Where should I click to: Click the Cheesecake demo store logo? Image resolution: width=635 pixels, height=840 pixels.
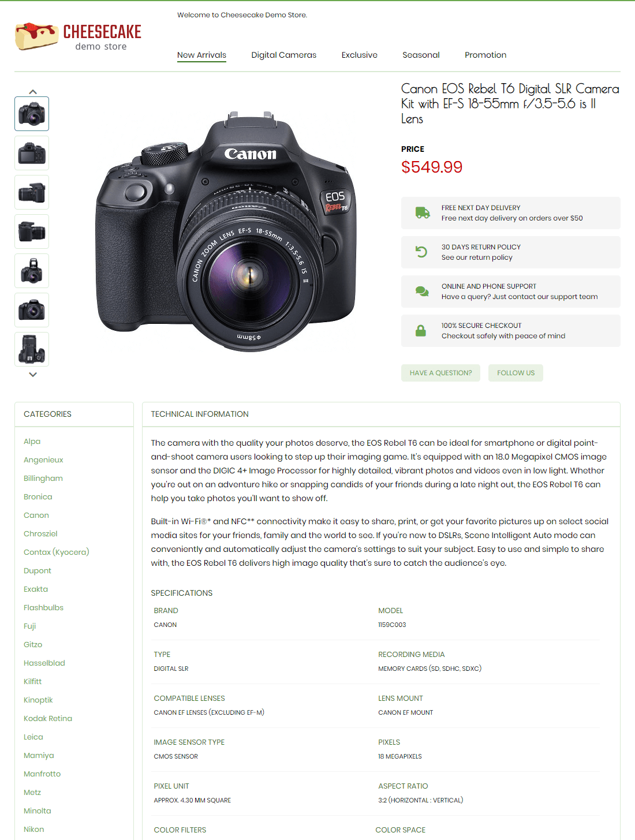[x=78, y=36]
